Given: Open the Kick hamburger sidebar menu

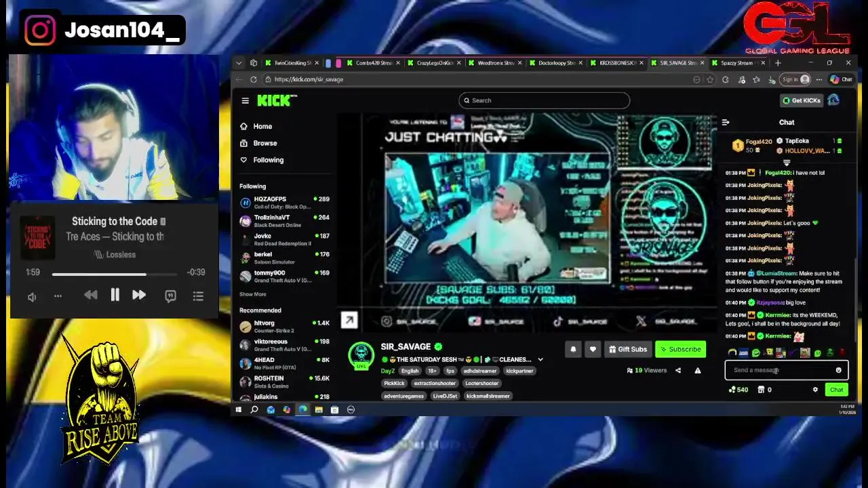Looking at the screenshot, I should tap(245, 100).
